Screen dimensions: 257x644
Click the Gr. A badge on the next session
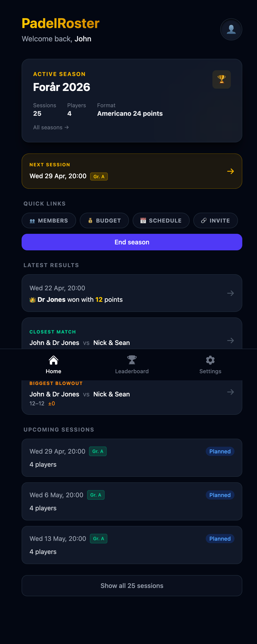99,176
